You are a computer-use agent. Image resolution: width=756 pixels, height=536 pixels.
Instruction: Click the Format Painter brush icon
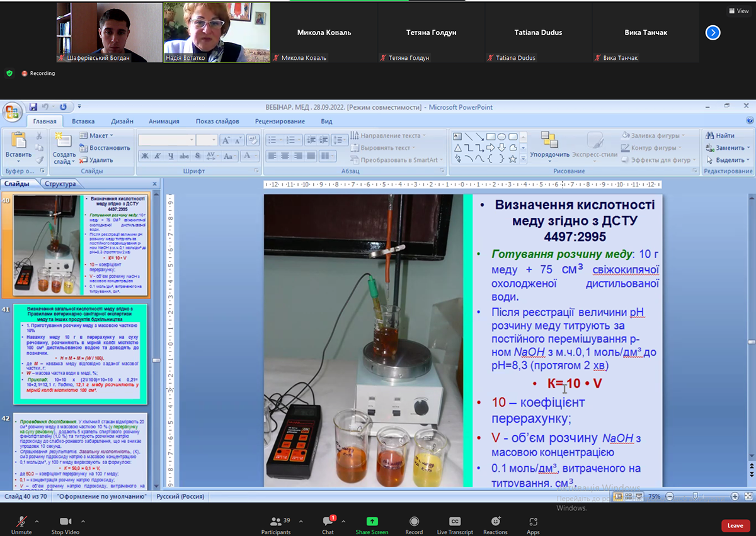(x=40, y=159)
